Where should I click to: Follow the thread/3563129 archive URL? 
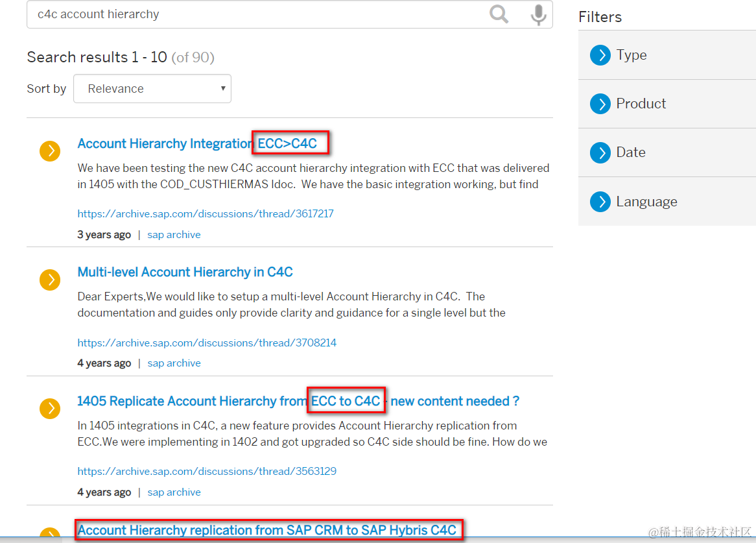[207, 471]
